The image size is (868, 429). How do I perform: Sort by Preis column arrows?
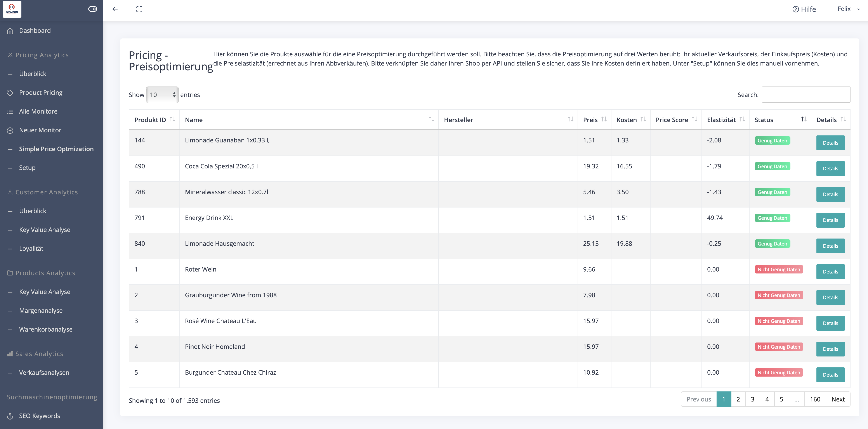pos(604,119)
